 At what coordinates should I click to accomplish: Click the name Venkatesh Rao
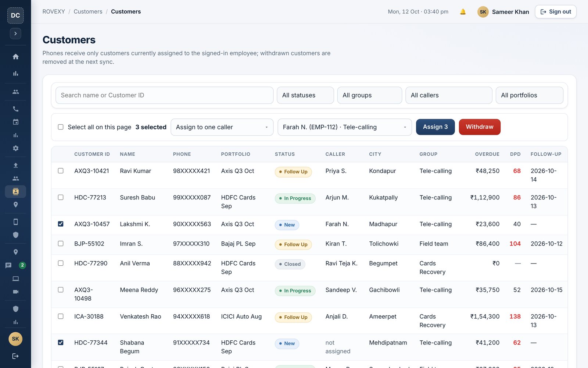point(140,316)
